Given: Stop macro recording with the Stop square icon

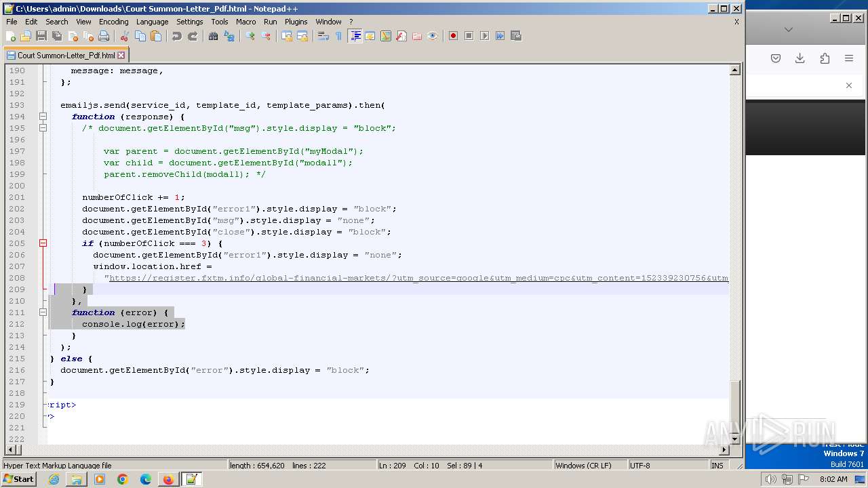Looking at the screenshot, I should pyautogui.click(x=469, y=36).
